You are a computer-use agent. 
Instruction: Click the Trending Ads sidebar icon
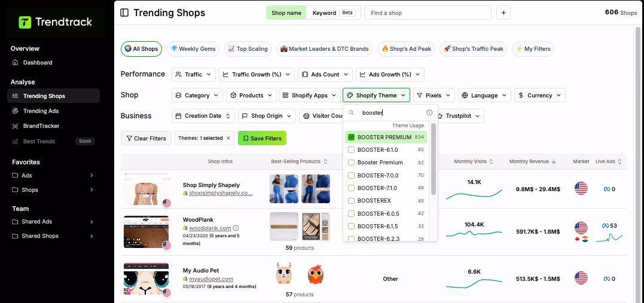(15, 111)
